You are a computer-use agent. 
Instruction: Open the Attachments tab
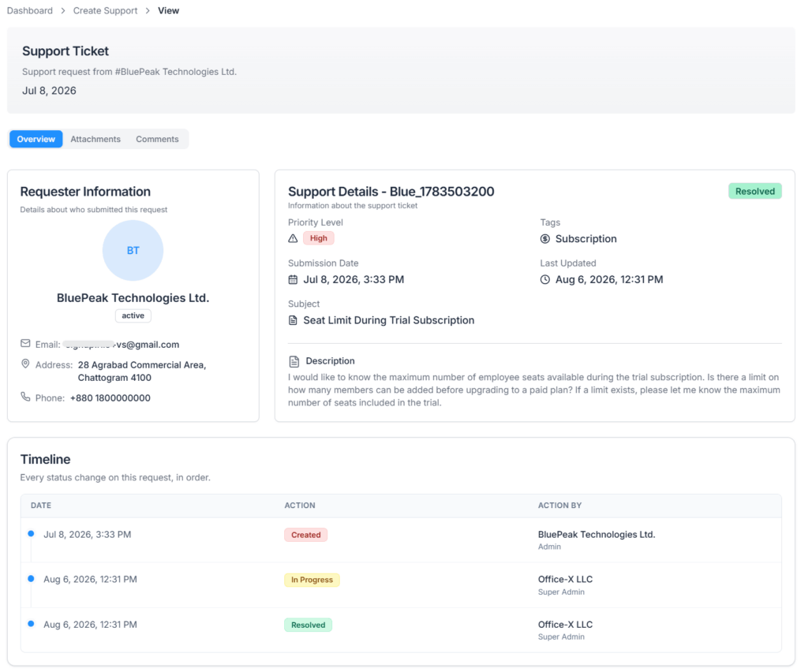point(95,139)
